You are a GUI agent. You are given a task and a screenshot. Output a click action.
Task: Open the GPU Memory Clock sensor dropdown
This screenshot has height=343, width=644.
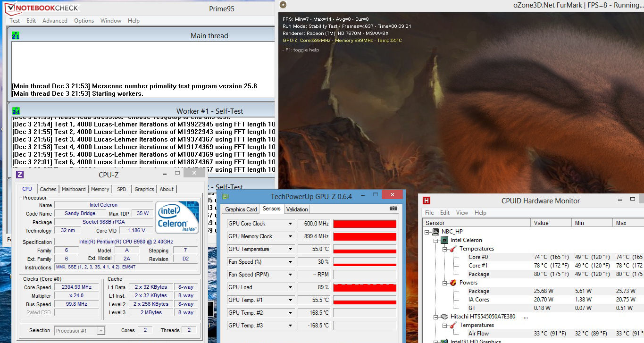[x=291, y=236]
